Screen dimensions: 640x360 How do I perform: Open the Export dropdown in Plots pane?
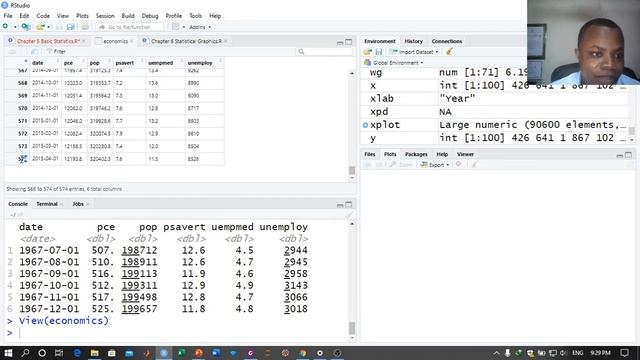(x=435, y=165)
